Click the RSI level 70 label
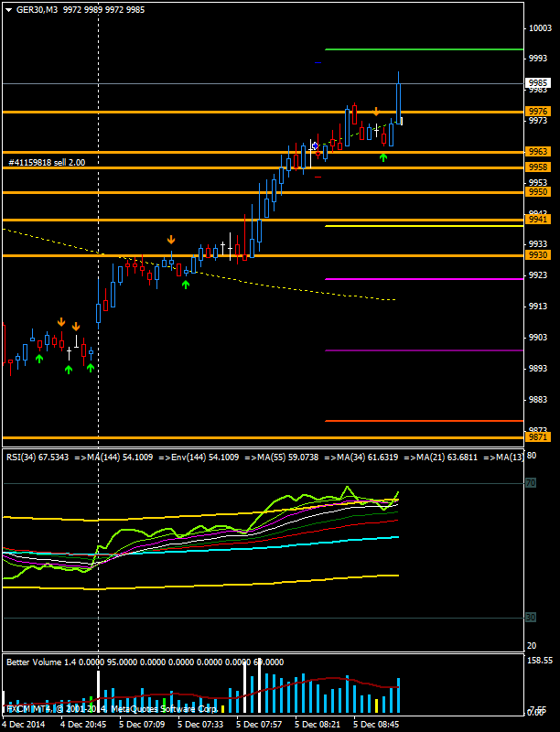Viewport: 560px width, 732px height. pyautogui.click(x=530, y=483)
